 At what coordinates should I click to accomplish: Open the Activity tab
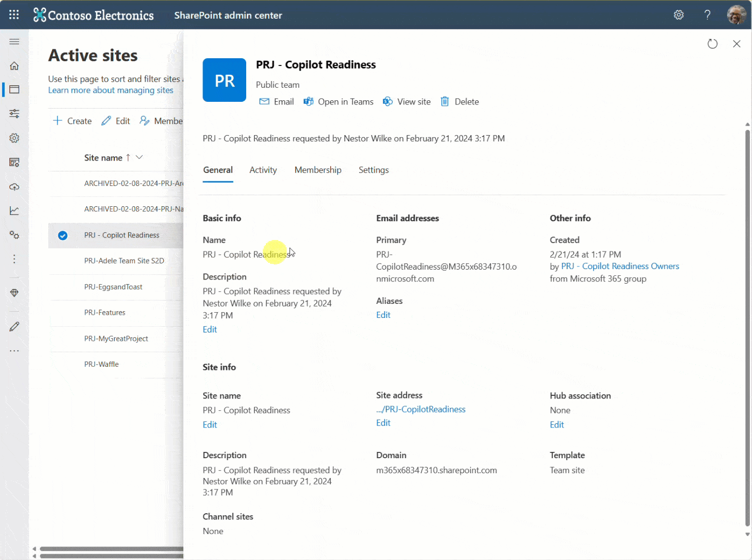(x=263, y=170)
